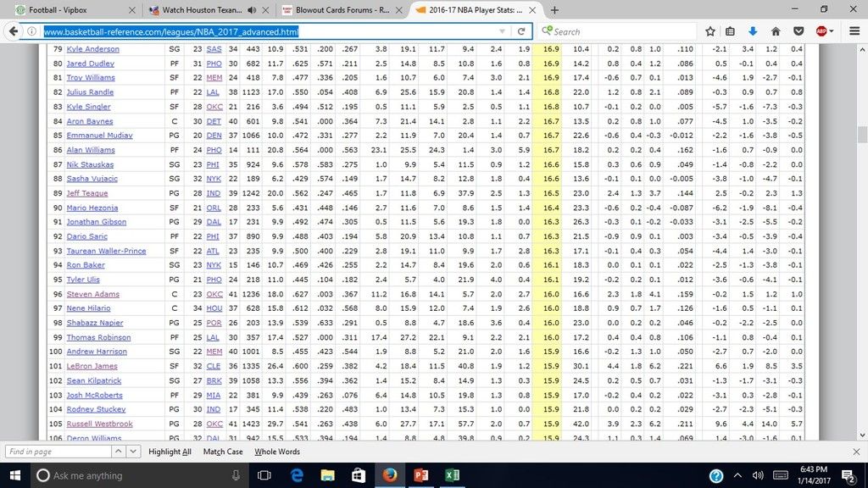Enable Whole Words search option

(x=277, y=452)
